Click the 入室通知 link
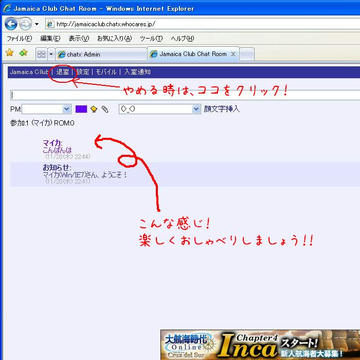Screen dimensions: 360x360 click(x=138, y=72)
